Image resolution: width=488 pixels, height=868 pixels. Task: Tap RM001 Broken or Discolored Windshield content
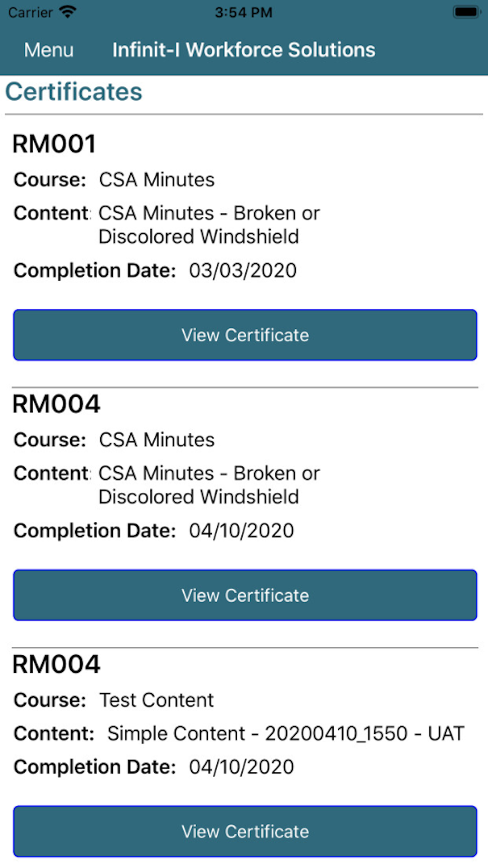coord(209,225)
